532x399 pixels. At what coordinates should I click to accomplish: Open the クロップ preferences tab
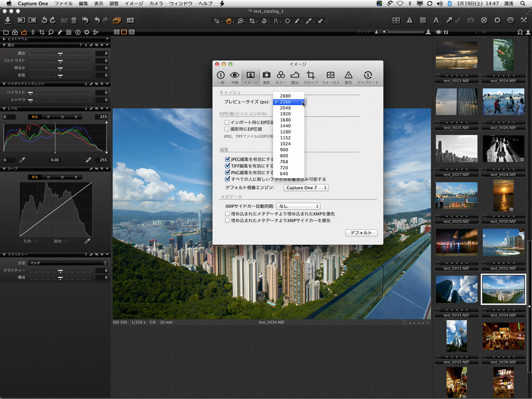(311, 77)
